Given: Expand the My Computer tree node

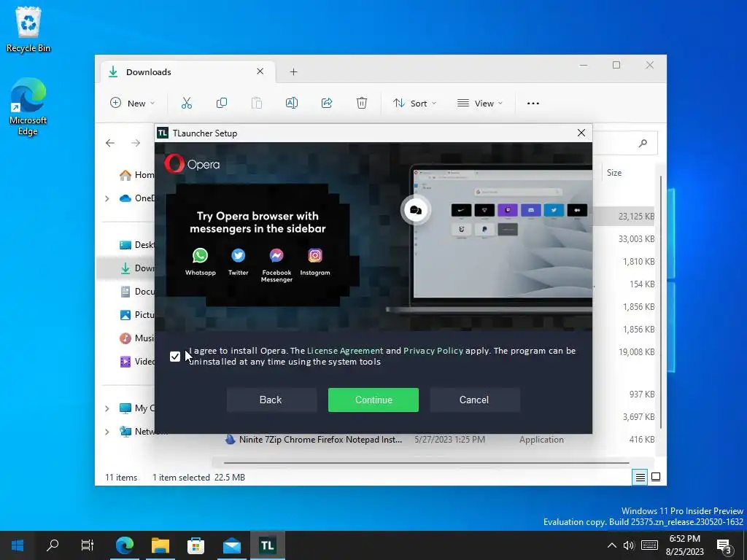Looking at the screenshot, I should [107, 408].
